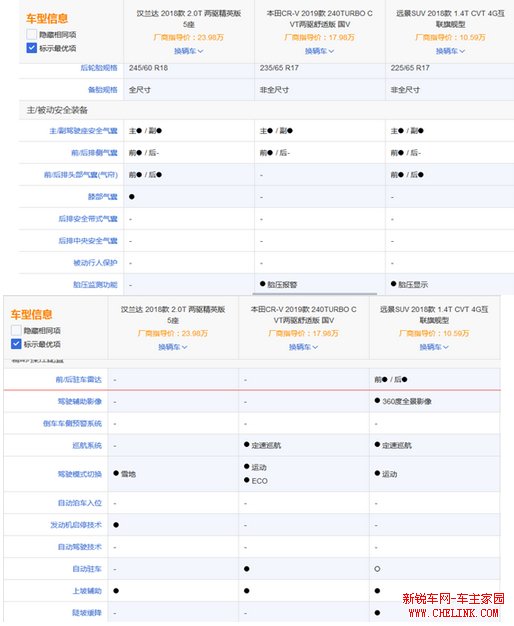Open the 被动行人保护 parameter link
Screen dimensions: 514x626
coord(95,263)
